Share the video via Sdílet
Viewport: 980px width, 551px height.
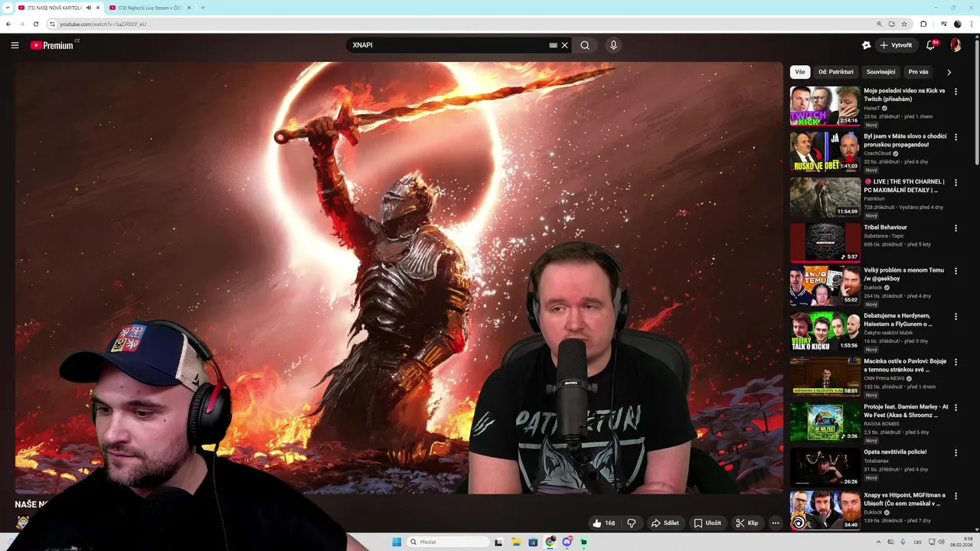665,523
